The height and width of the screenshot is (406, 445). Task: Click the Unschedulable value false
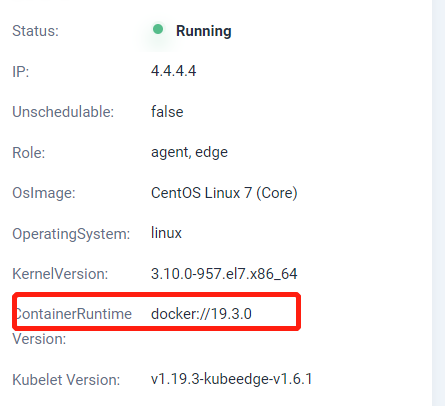(167, 112)
